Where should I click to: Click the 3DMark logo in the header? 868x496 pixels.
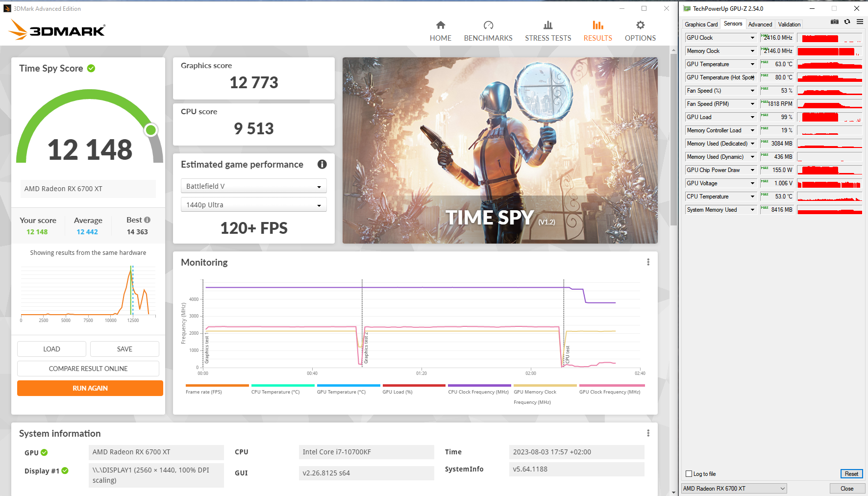57,30
